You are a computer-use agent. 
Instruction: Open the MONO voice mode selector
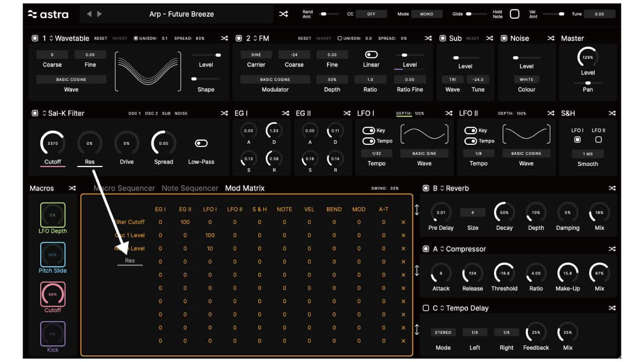point(427,14)
